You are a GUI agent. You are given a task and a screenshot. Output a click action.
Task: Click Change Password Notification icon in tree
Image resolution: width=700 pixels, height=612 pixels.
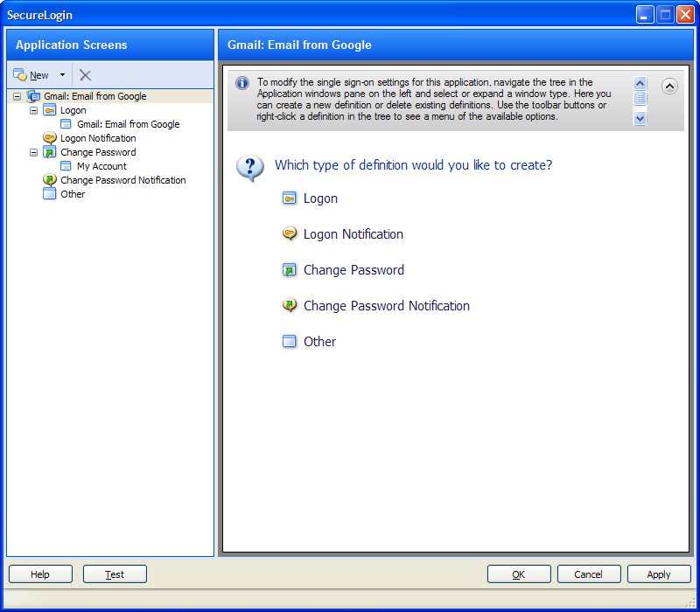(50, 180)
